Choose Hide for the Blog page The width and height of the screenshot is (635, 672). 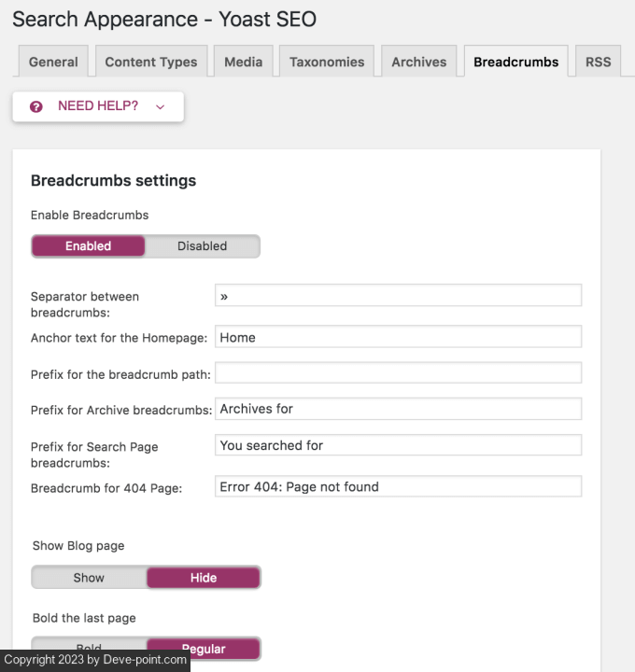[x=204, y=578]
